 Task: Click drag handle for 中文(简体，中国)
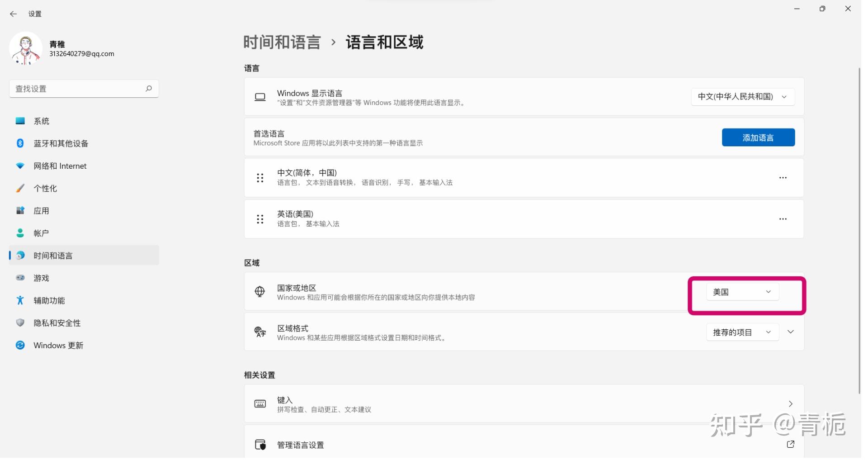pos(262,179)
